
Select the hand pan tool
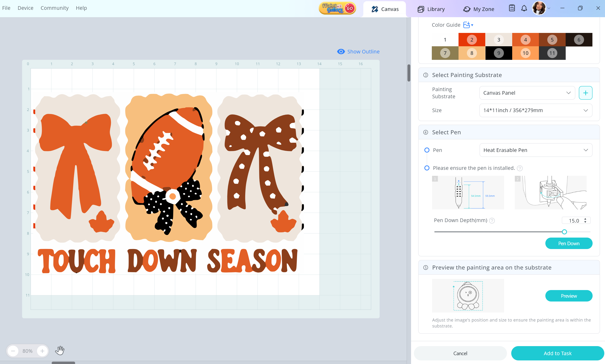point(60,351)
